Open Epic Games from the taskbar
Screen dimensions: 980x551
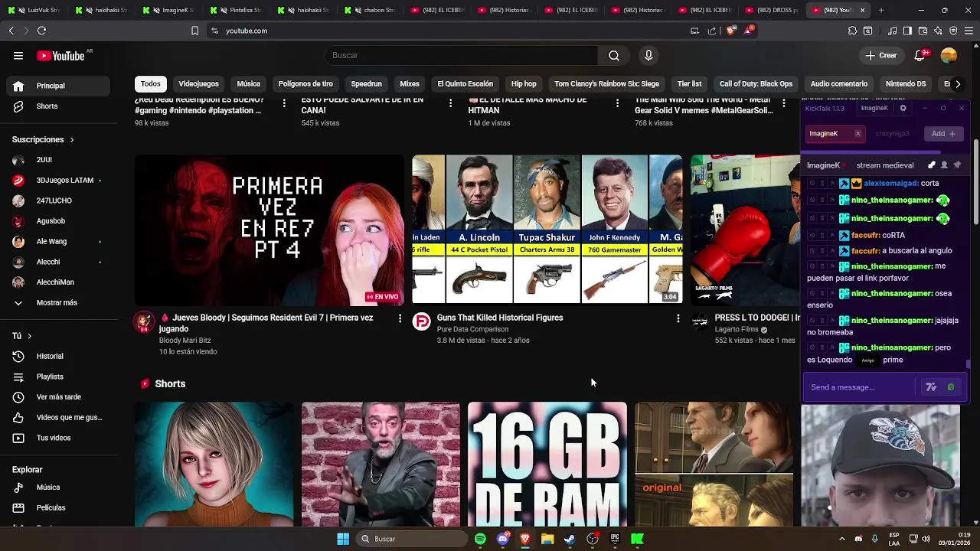(615, 539)
